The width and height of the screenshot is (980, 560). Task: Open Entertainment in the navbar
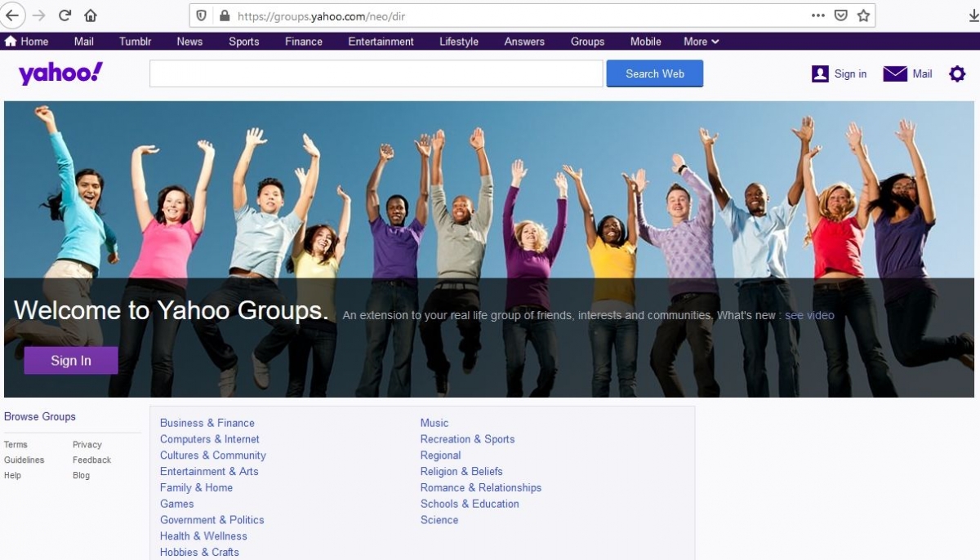pyautogui.click(x=381, y=42)
